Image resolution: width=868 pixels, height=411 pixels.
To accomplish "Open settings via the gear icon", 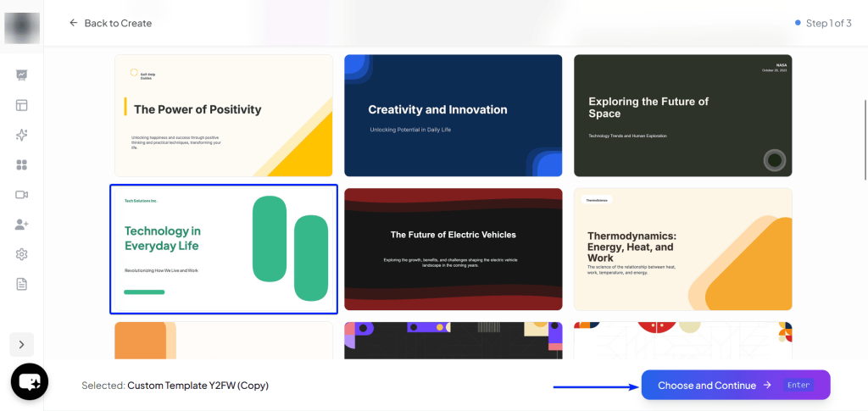I will [22, 254].
